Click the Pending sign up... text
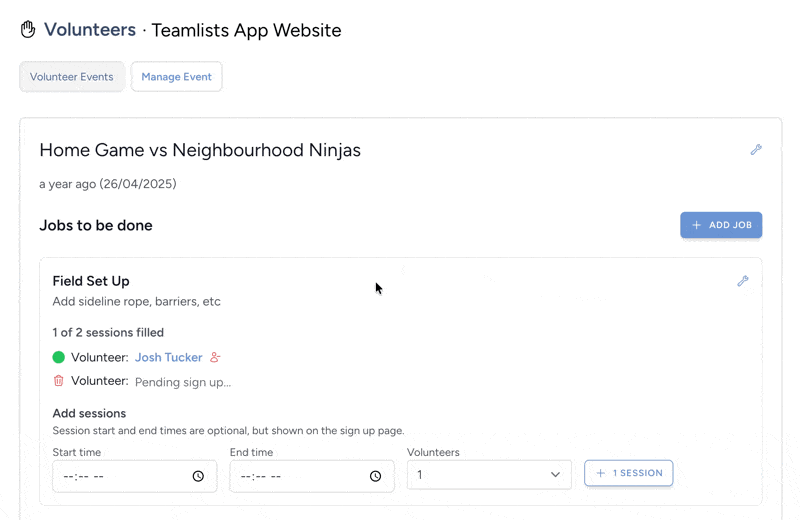Viewport: 800px width, 520px height. click(x=183, y=382)
